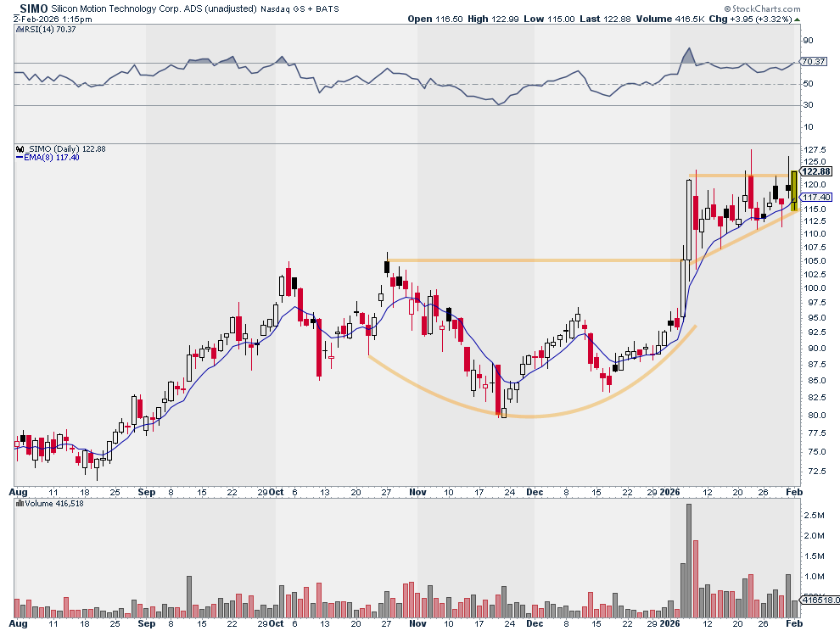840x631 pixels.
Task: Click the boxed 117.40 EMA tag on the price axis
Action: coord(816,197)
